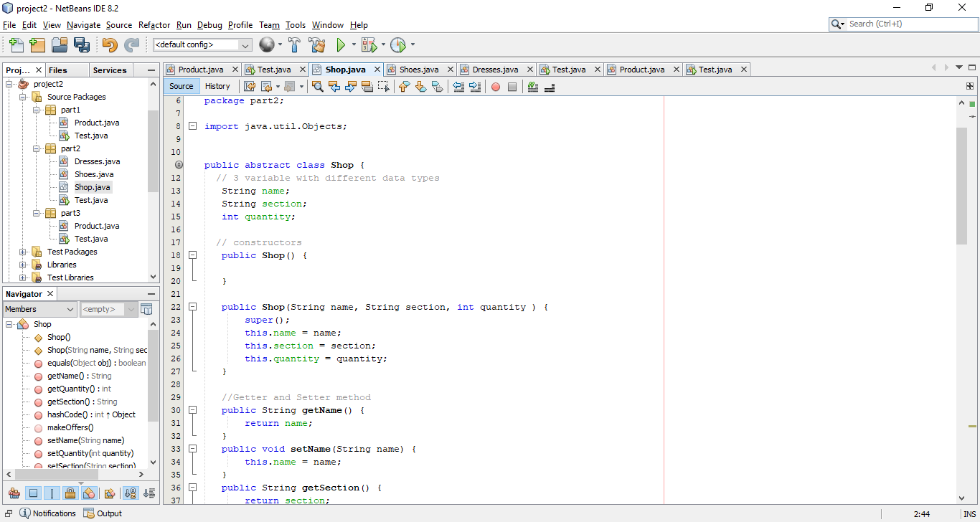Screen dimensions: 980x522
Task: Run the project with green Run icon
Action: (340, 44)
